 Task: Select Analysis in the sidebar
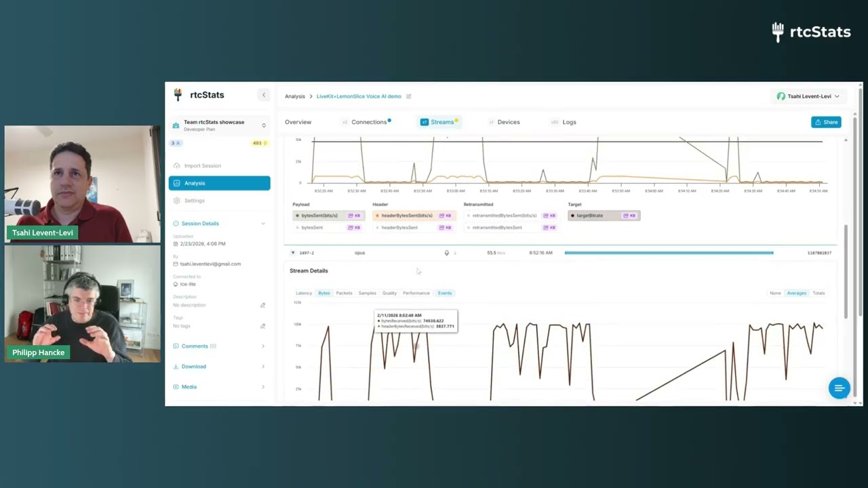click(219, 183)
